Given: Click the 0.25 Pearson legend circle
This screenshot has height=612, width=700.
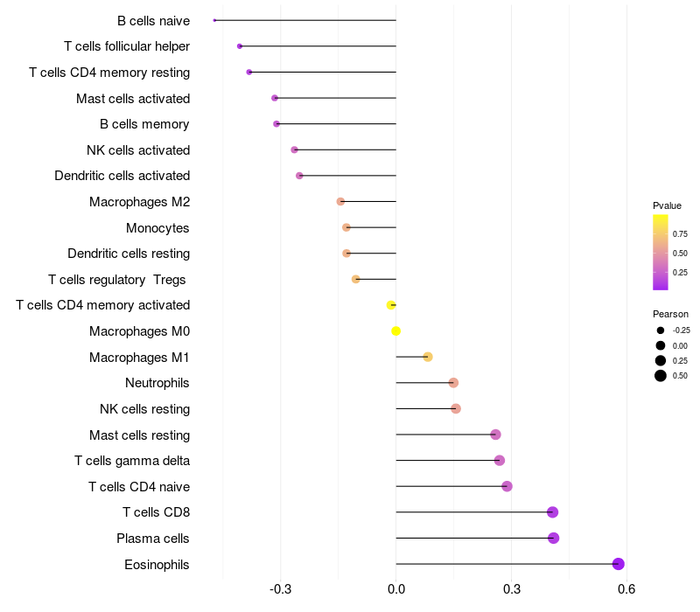Looking at the screenshot, I should 661,360.
